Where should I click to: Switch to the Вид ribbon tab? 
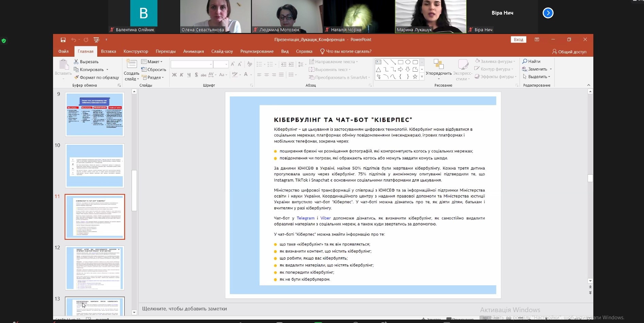285,51
